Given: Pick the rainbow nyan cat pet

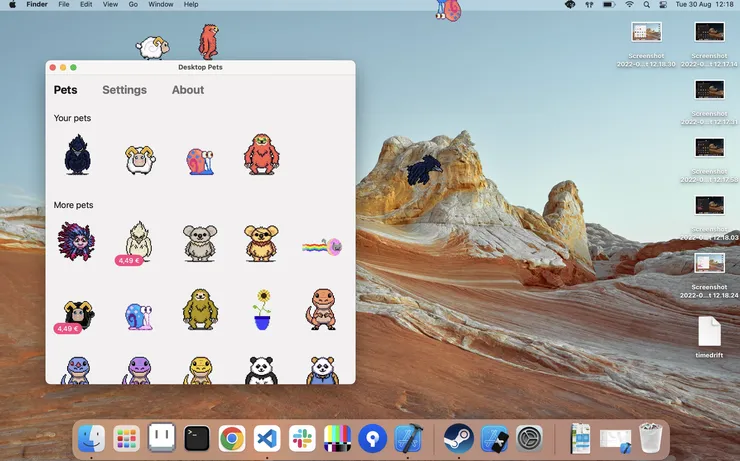Looking at the screenshot, I should click(x=322, y=247).
